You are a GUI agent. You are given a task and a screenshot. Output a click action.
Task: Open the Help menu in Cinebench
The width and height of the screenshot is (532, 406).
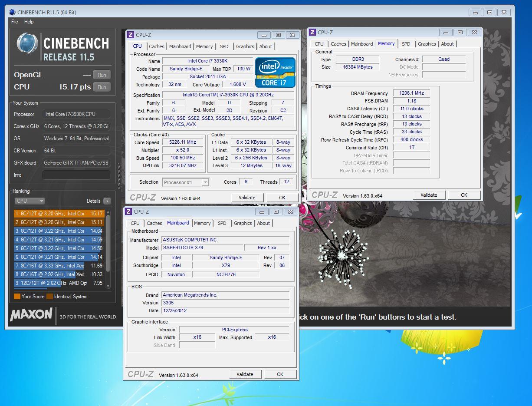[29, 22]
